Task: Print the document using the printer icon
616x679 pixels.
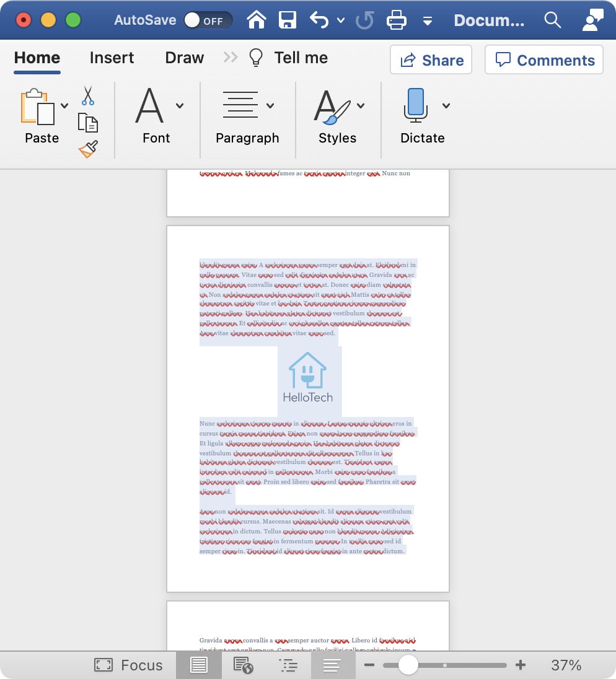Action: click(397, 20)
